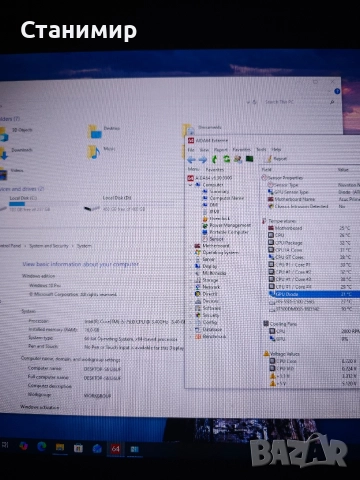
Task: Select the CPU Core voltage row
Action: click(x=314, y=361)
